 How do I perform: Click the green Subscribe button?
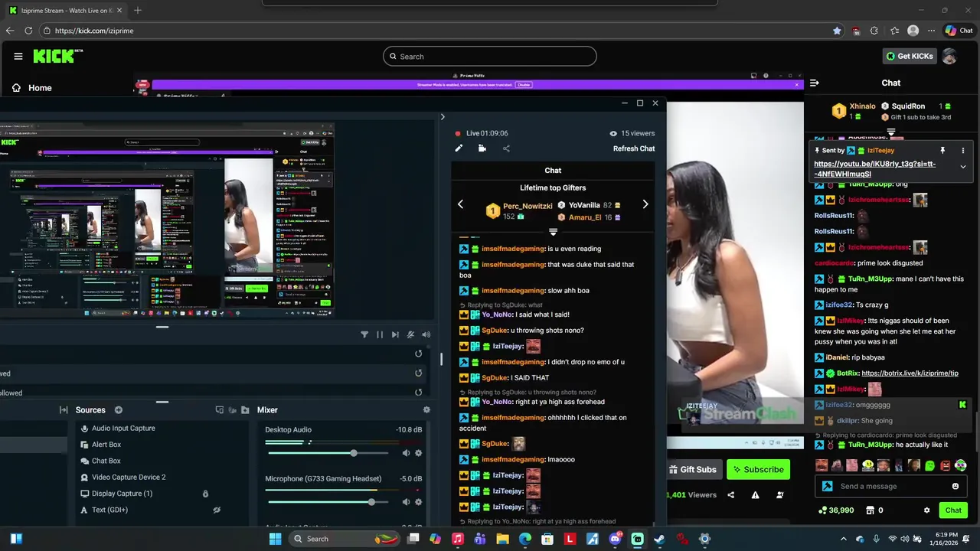758,469
